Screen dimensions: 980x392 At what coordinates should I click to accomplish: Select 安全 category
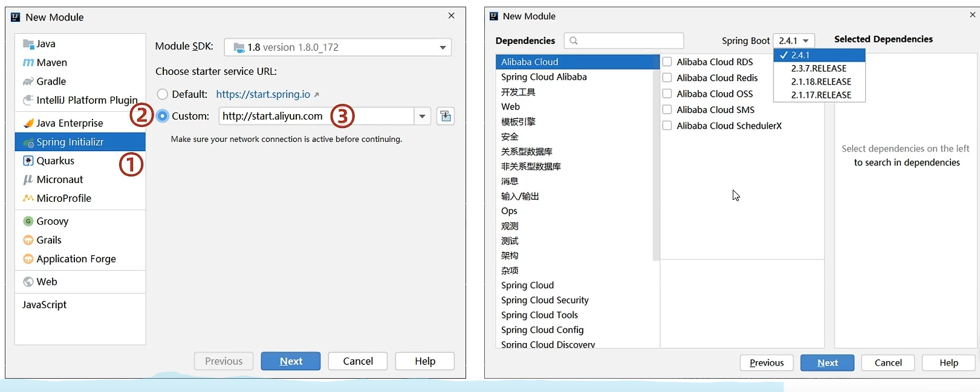click(574, 137)
